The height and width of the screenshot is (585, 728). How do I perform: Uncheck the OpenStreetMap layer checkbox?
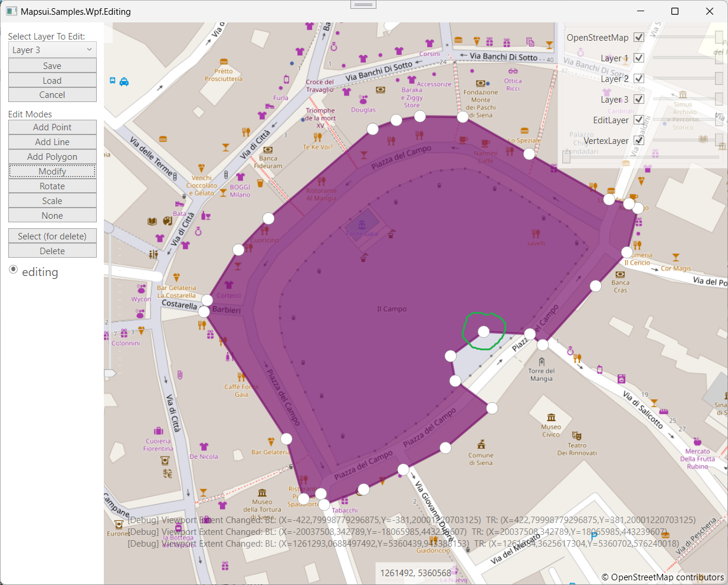[638, 37]
